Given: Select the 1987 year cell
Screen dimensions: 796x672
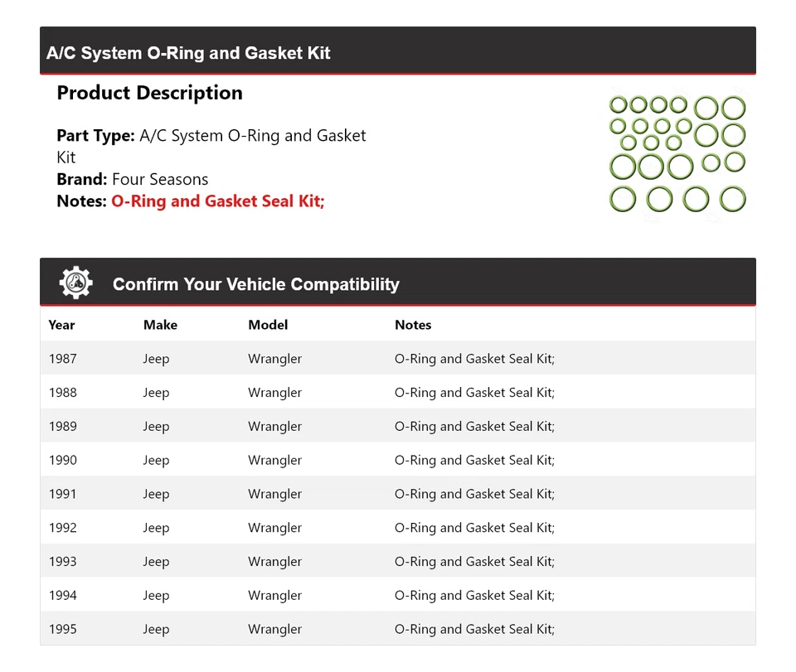Looking at the screenshot, I should [63, 359].
